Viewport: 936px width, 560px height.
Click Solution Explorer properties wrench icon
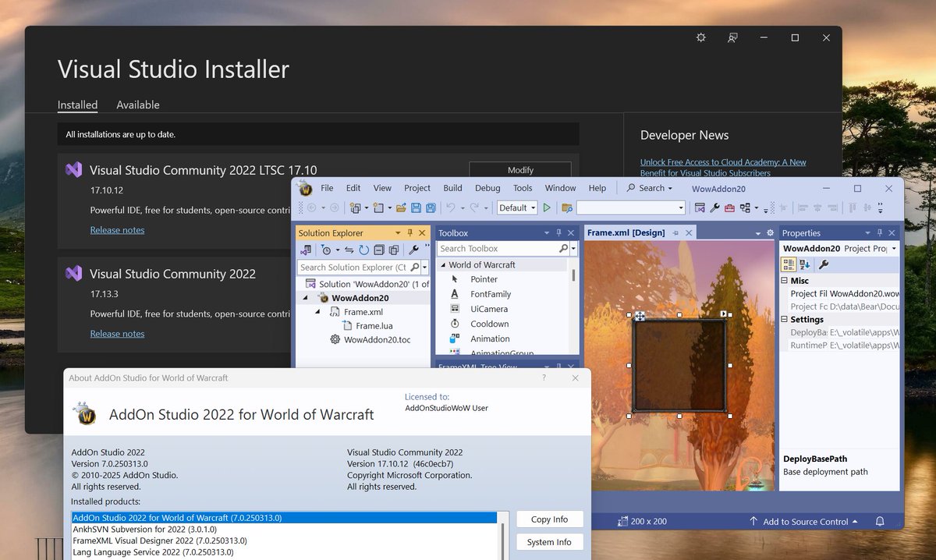[x=414, y=250]
